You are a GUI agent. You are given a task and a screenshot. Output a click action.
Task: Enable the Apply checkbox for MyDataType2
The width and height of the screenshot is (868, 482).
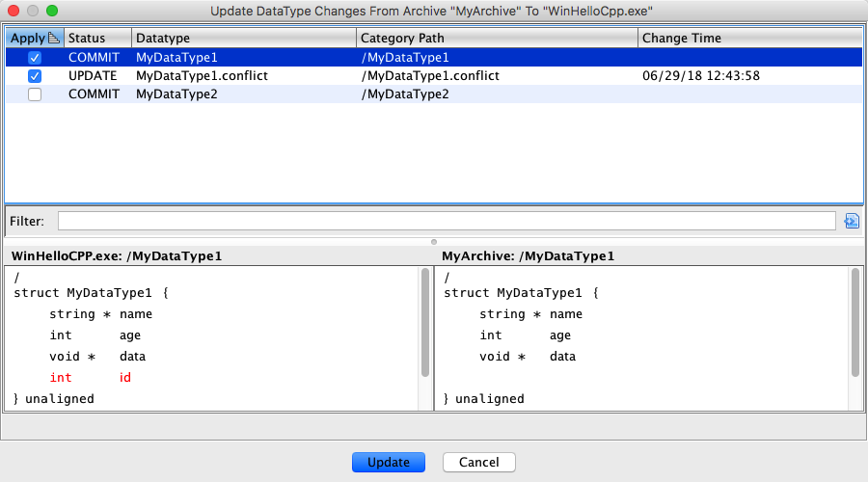coord(35,94)
